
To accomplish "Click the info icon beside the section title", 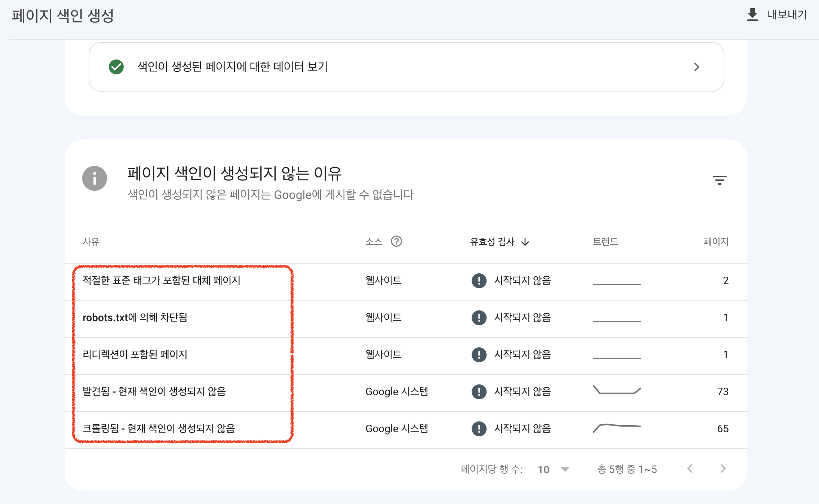I will [95, 178].
